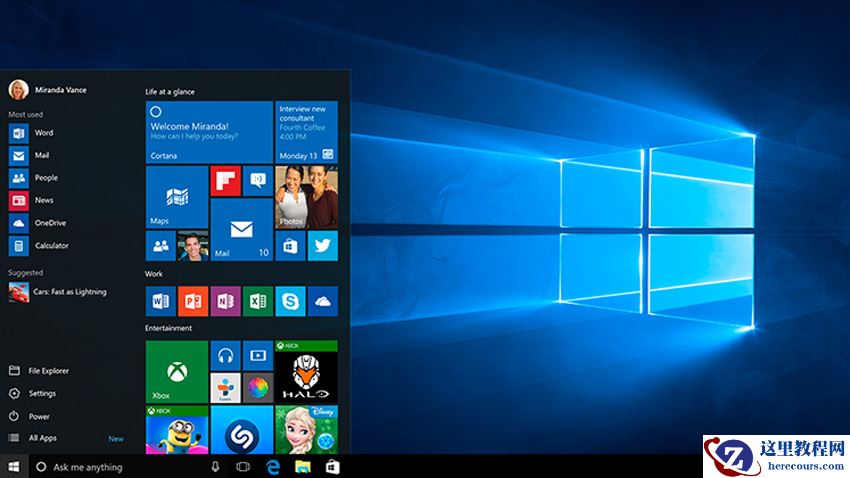
Task: Open the calendar tile showing Monday 13
Action: tap(306, 132)
